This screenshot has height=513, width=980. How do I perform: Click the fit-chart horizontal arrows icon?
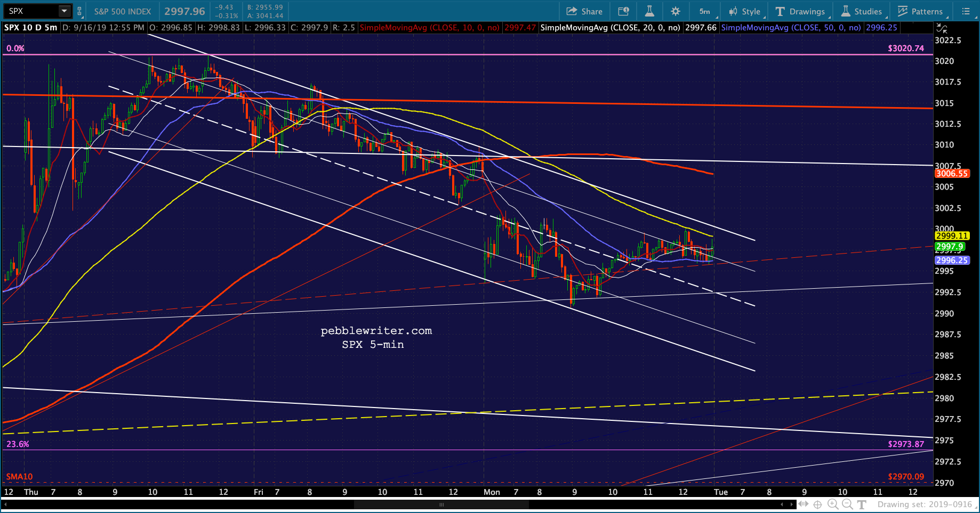coord(804,504)
